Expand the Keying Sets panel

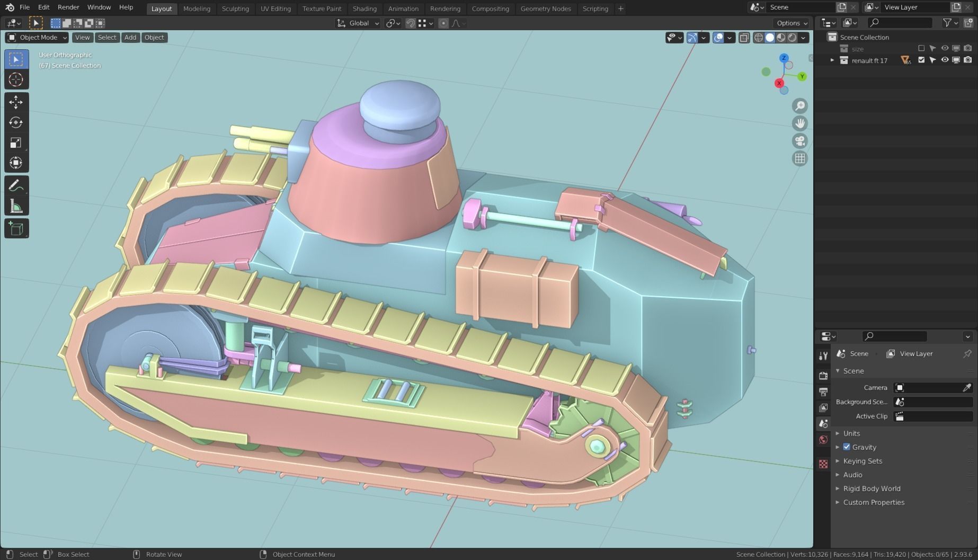point(863,461)
